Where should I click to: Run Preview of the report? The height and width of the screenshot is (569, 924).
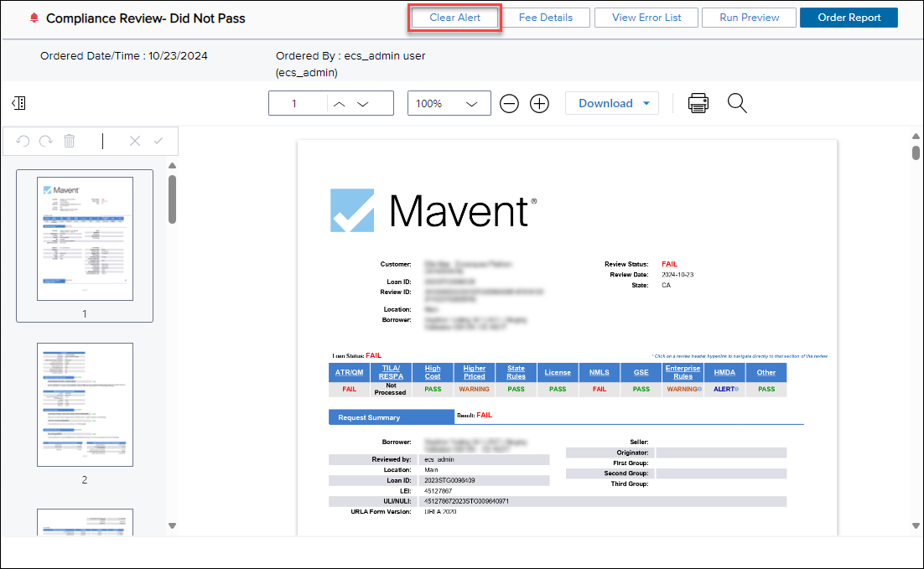tap(749, 18)
